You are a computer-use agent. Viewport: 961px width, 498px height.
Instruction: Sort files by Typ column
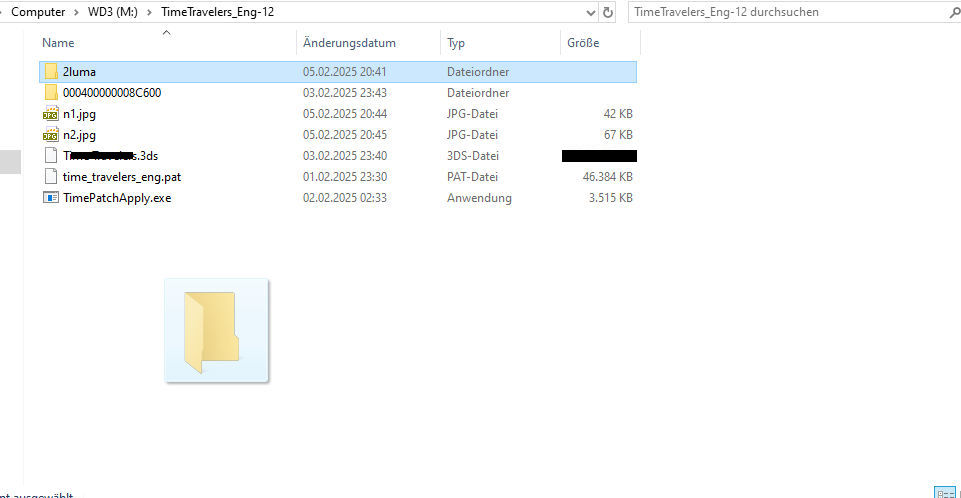click(456, 43)
